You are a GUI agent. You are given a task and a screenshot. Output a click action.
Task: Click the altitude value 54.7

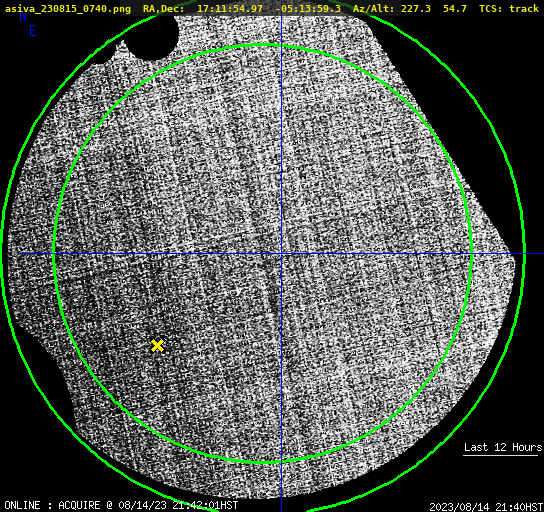point(455,8)
